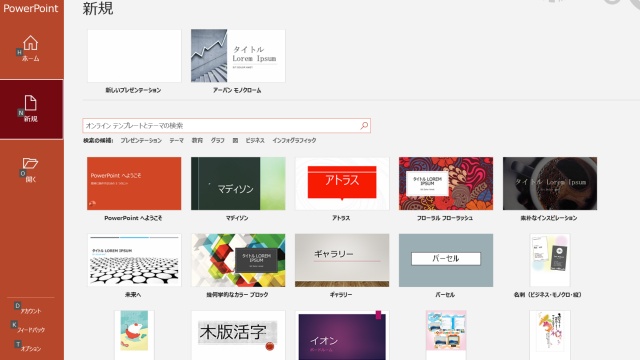Choose the パーセル template
The image size is (640, 360).
point(446,260)
